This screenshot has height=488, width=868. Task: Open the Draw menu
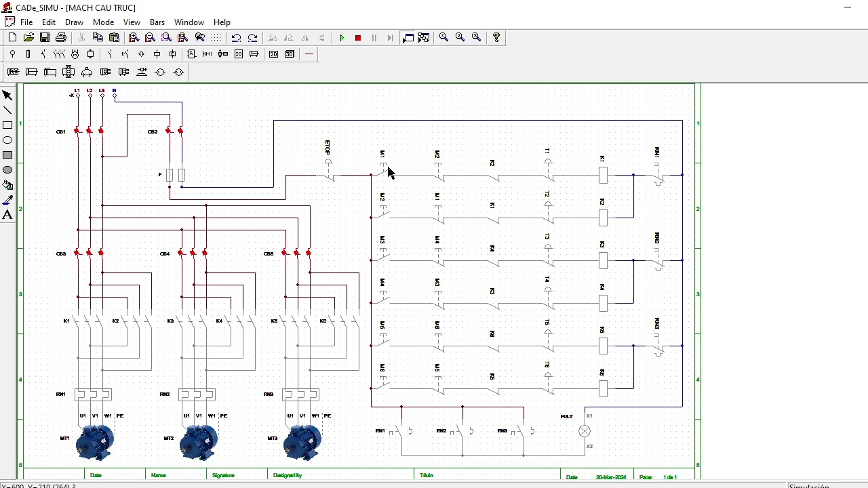(74, 22)
